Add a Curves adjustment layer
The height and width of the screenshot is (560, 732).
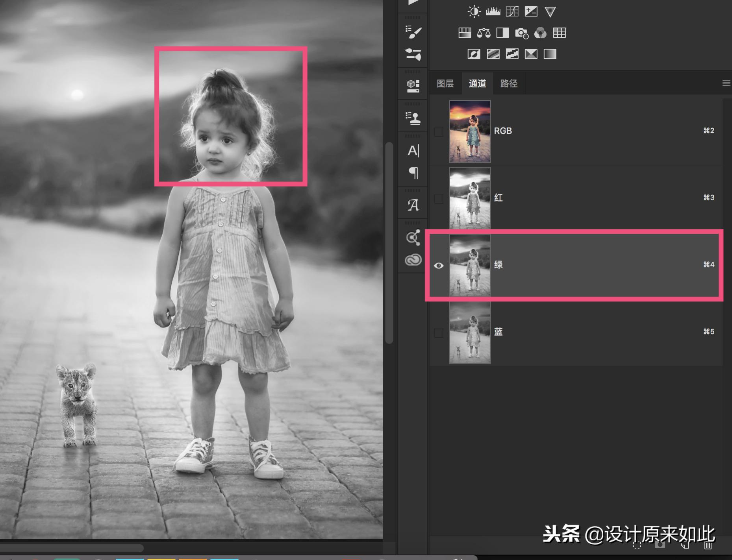pos(512,11)
